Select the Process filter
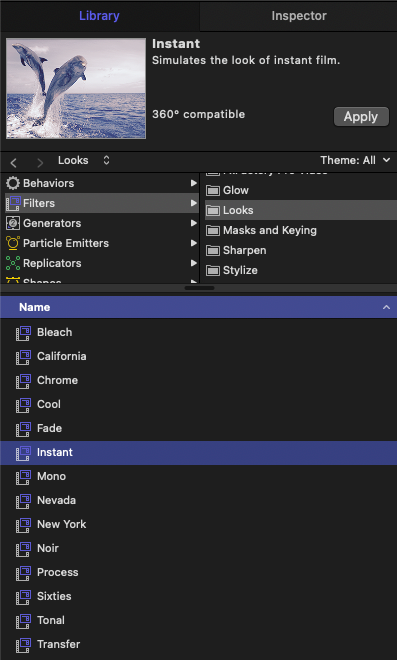The image size is (397, 660). (x=198, y=572)
